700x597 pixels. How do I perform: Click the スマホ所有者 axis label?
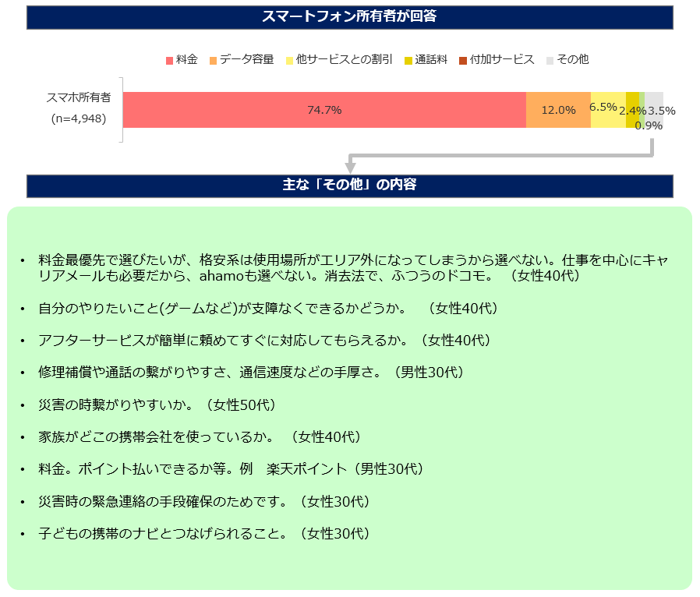tap(79, 97)
